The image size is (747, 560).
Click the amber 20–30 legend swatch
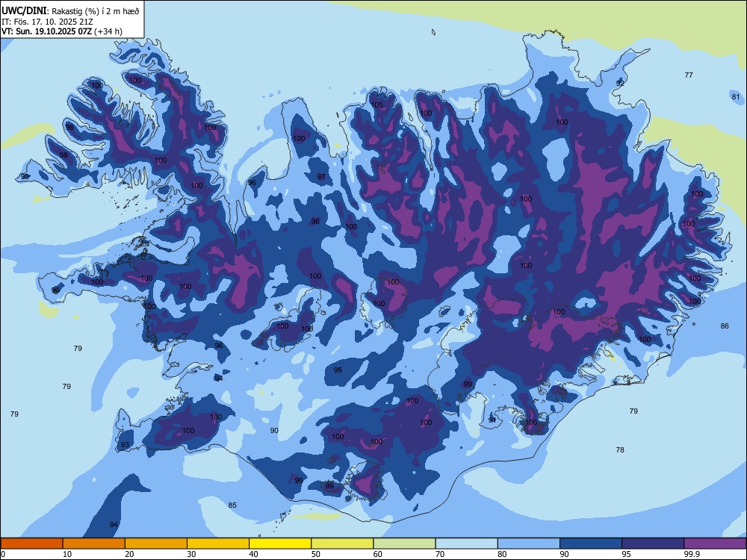[x=156, y=544]
